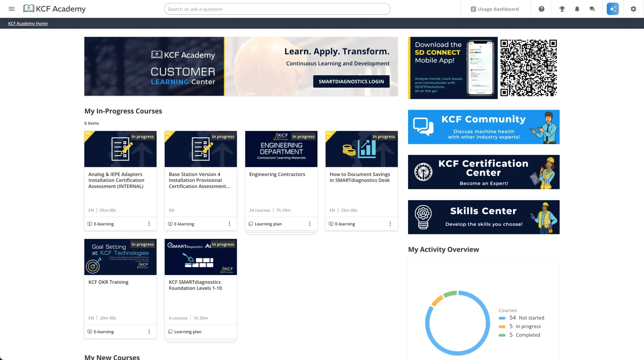Viewport: 644px width, 360px height.
Task: Open the Base Station Version 4 course thumbnail
Action: pyautogui.click(x=200, y=149)
